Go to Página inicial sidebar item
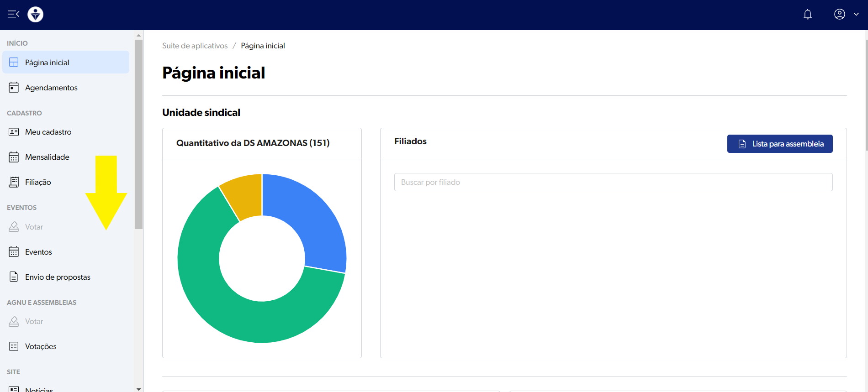This screenshot has width=868, height=392. pyautogui.click(x=47, y=63)
